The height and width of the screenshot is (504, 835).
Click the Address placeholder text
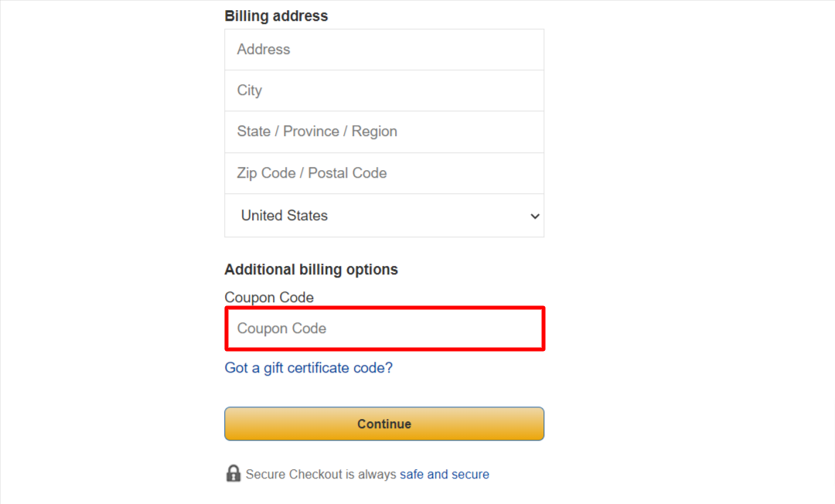pyautogui.click(x=264, y=49)
